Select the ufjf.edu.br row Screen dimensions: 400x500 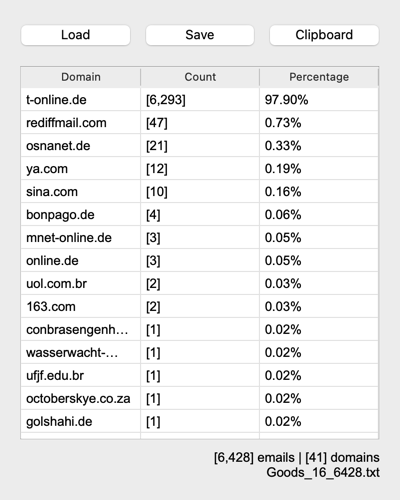[x=200, y=376]
